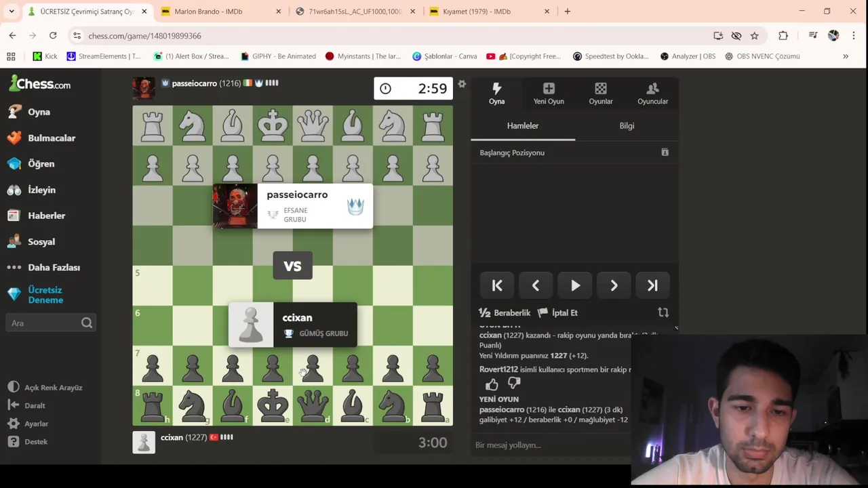The image size is (868, 488).
Task: Select the Oyuncular tab
Action: [652, 94]
